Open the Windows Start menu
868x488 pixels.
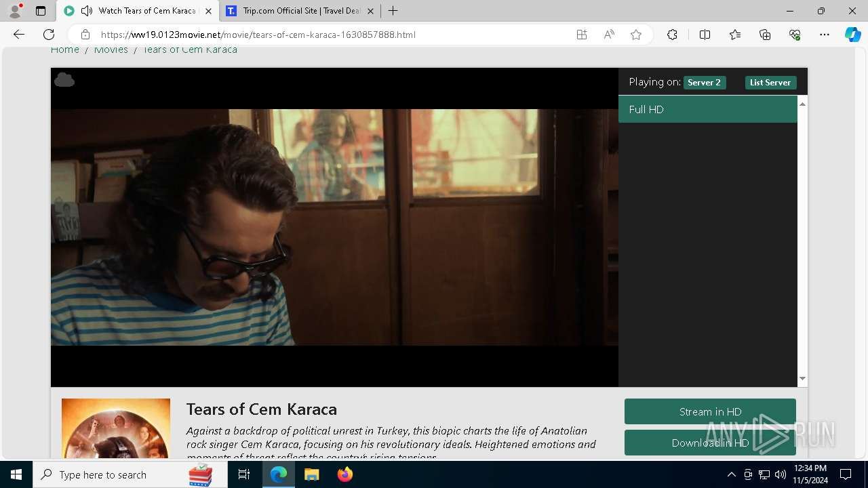tap(16, 474)
